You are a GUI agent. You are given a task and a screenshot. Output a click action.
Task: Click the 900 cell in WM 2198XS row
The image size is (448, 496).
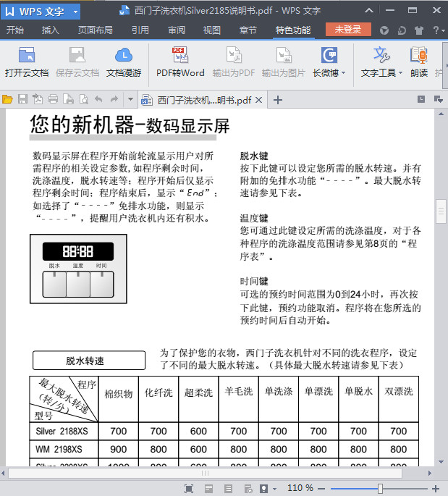(118, 449)
